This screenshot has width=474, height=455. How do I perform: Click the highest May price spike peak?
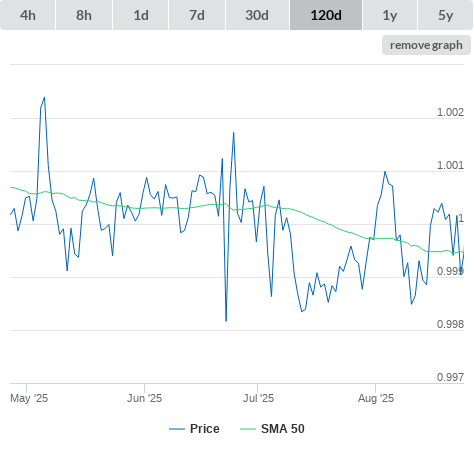click(44, 98)
